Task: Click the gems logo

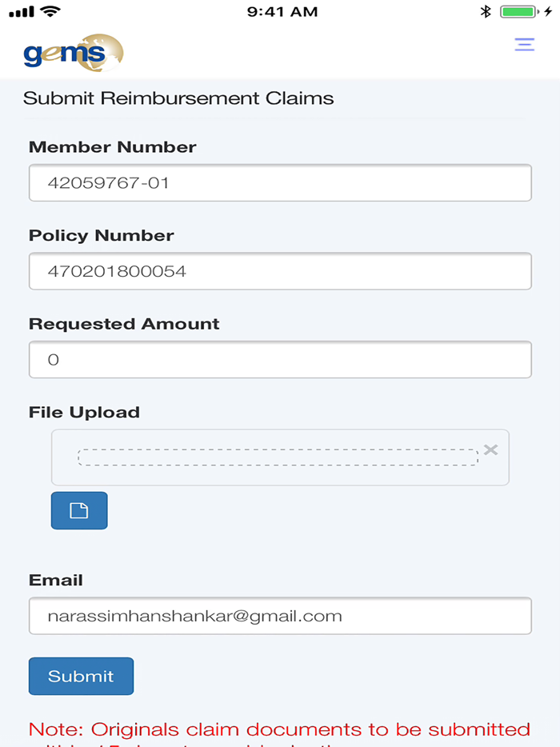Action: coord(72,52)
